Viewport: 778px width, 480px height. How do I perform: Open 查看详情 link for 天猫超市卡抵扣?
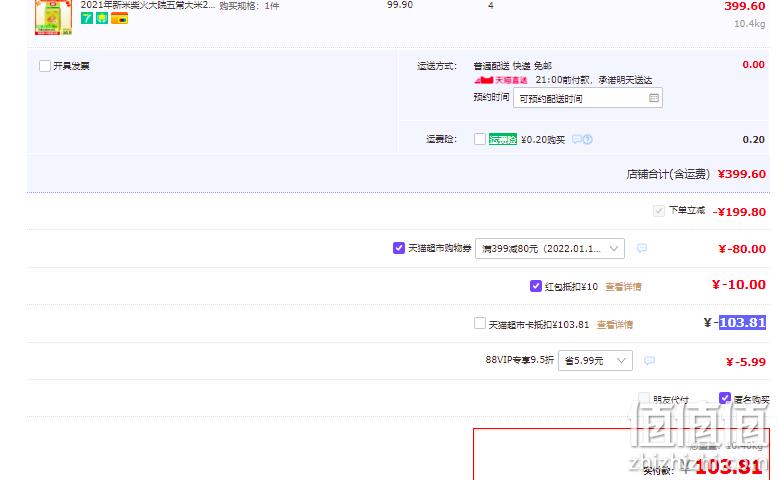614,325
